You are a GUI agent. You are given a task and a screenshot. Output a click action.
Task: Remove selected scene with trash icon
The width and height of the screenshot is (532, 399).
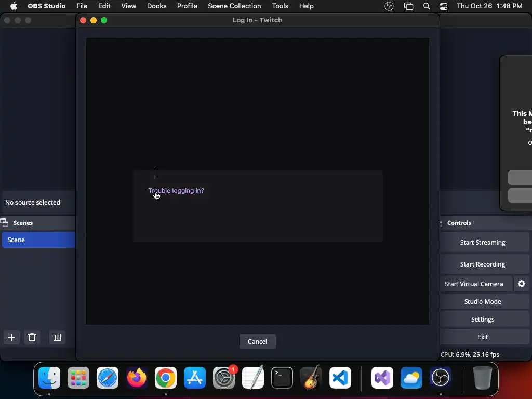[x=32, y=337]
